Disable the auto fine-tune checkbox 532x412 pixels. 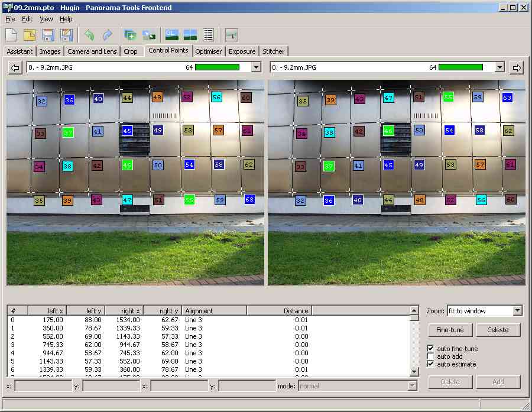point(430,349)
